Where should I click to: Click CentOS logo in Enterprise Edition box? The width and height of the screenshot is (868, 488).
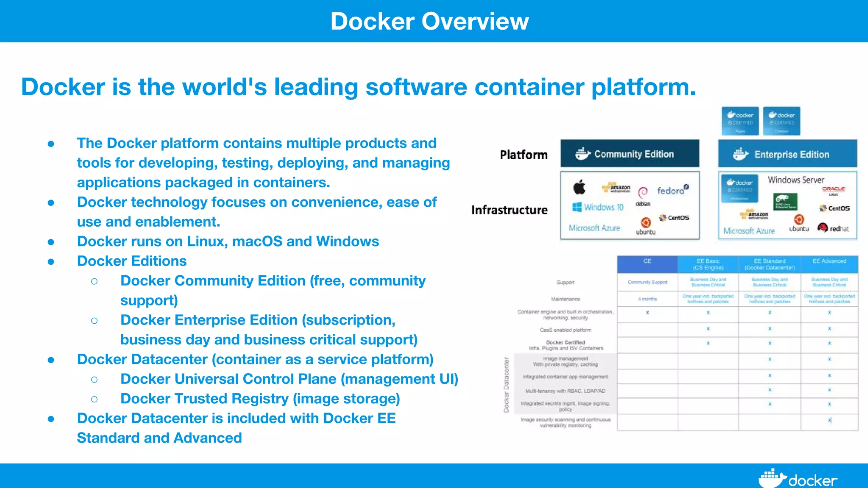[x=834, y=208]
